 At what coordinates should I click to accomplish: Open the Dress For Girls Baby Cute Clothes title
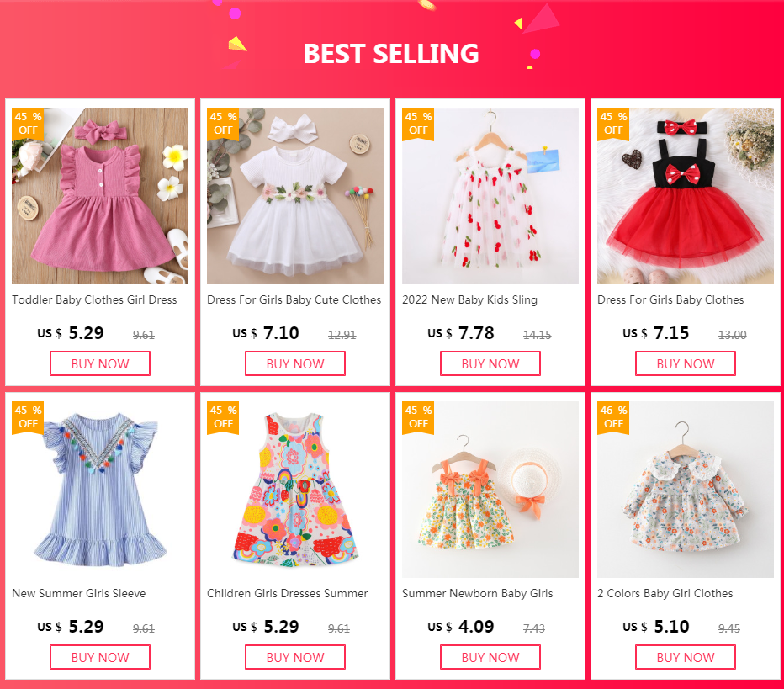point(294,300)
